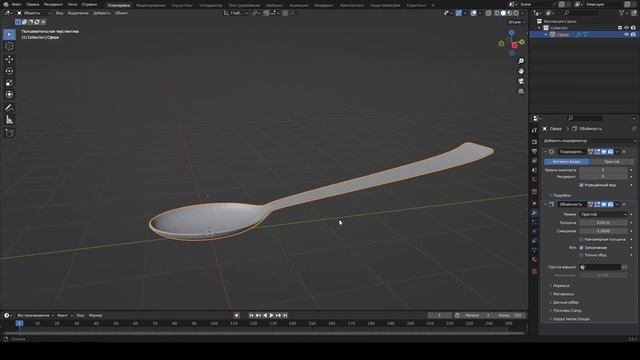Open the World properties tab

[x=534, y=180]
